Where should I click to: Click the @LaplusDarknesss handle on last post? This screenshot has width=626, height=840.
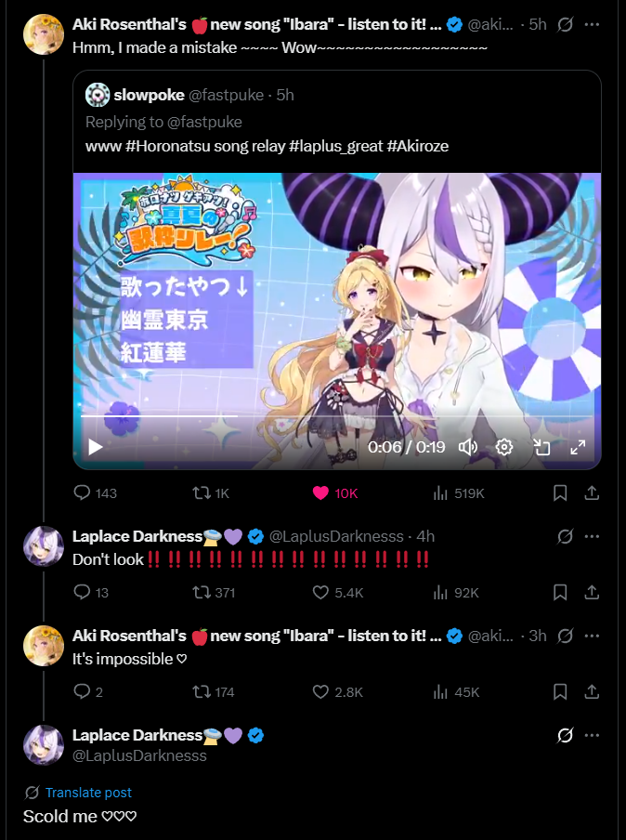click(139, 755)
